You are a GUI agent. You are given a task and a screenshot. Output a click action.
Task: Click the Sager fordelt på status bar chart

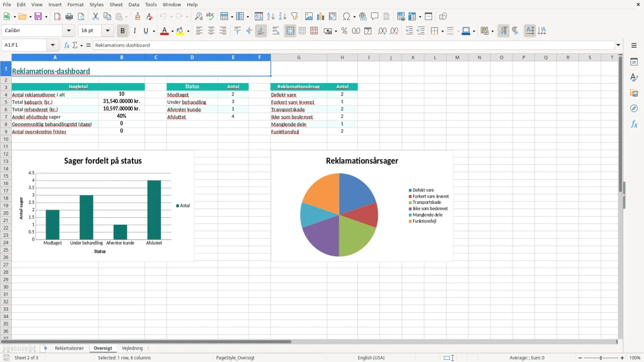[x=103, y=206]
